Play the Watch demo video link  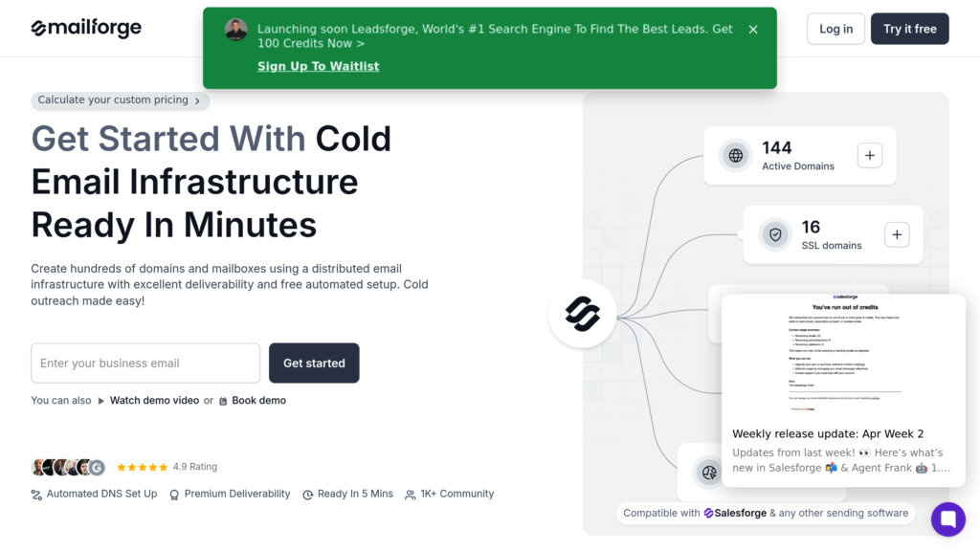pos(154,401)
